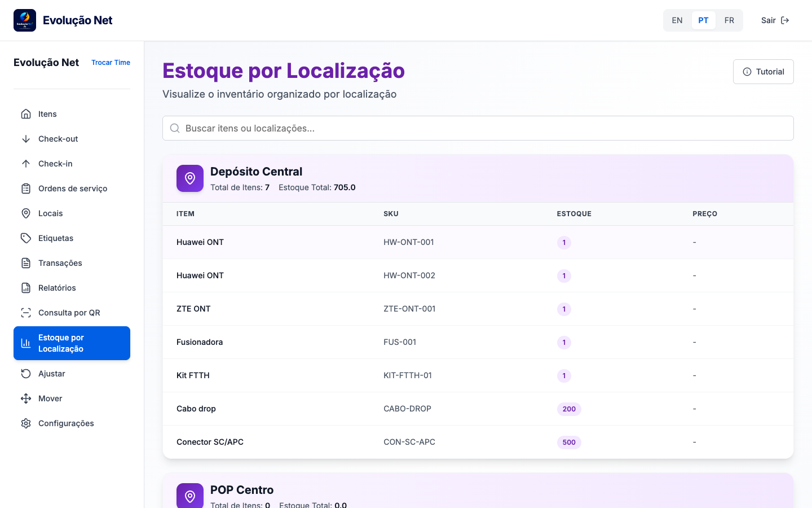This screenshot has height=508, width=812.
Task: Open the Locais section
Action: click(x=72, y=213)
